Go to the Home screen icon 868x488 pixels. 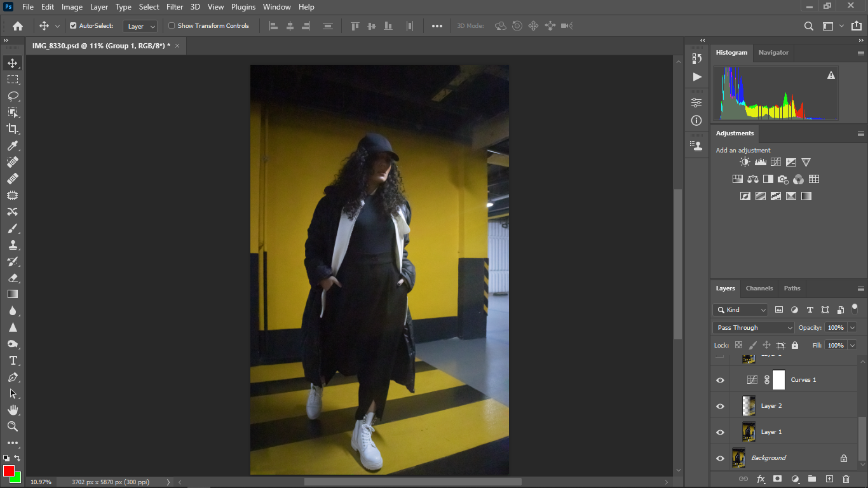pyautogui.click(x=18, y=26)
